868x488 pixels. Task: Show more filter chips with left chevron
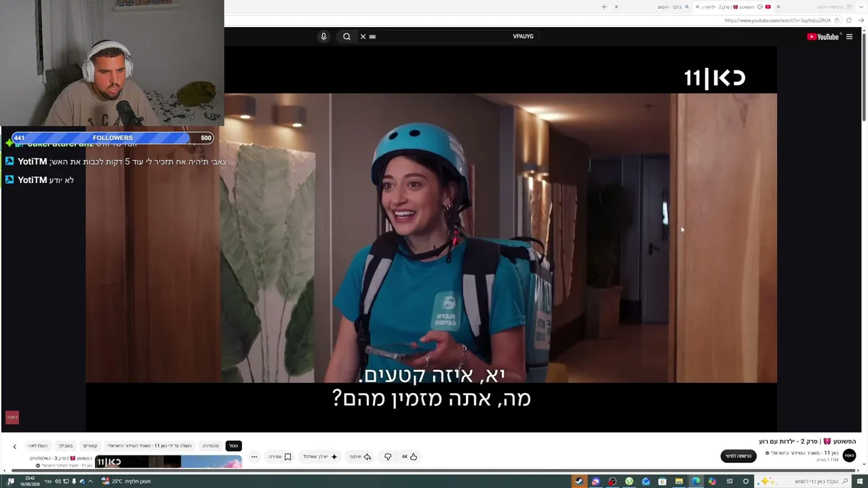click(x=14, y=446)
